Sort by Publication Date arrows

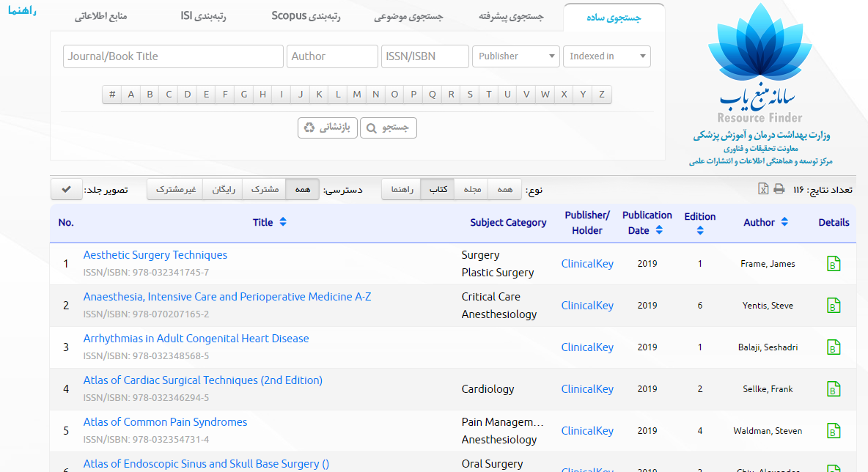(x=659, y=230)
